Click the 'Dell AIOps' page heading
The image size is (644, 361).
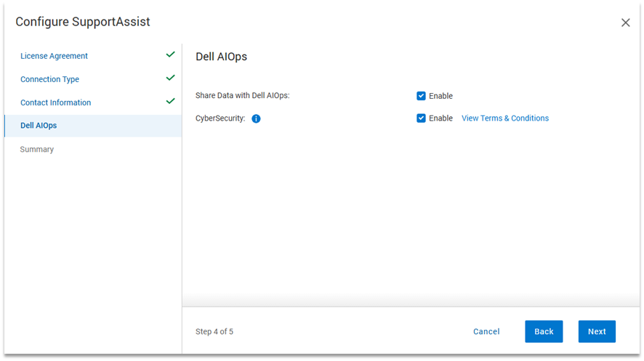pos(221,57)
